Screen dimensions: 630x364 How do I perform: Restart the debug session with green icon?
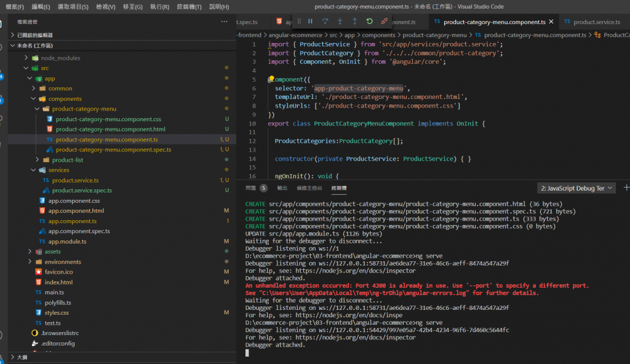click(369, 22)
